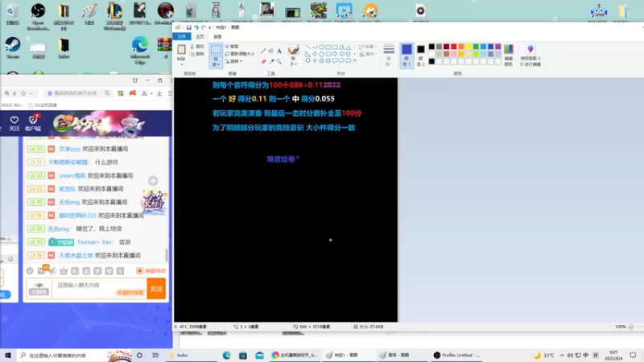Open Edit with Paint 3D
This screenshot has height=362, width=644.
click(x=530, y=55)
